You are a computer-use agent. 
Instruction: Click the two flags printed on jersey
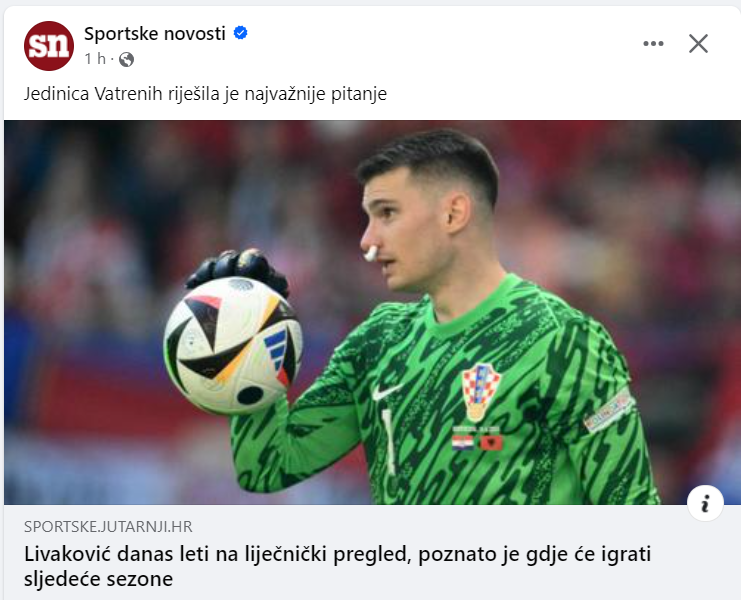tap(477, 443)
